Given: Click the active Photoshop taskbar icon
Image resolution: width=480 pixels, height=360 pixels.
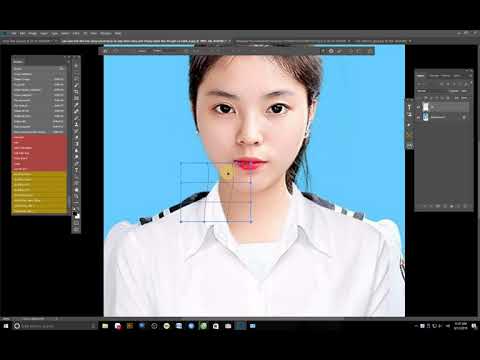Looking at the screenshot, I should coord(240,326).
